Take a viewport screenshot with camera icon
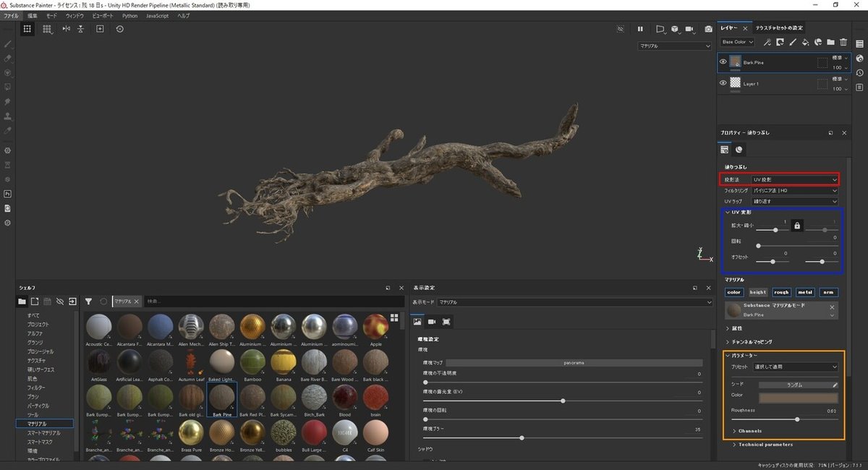The width and height of the screenshot is (868, 470). point(708,29)
